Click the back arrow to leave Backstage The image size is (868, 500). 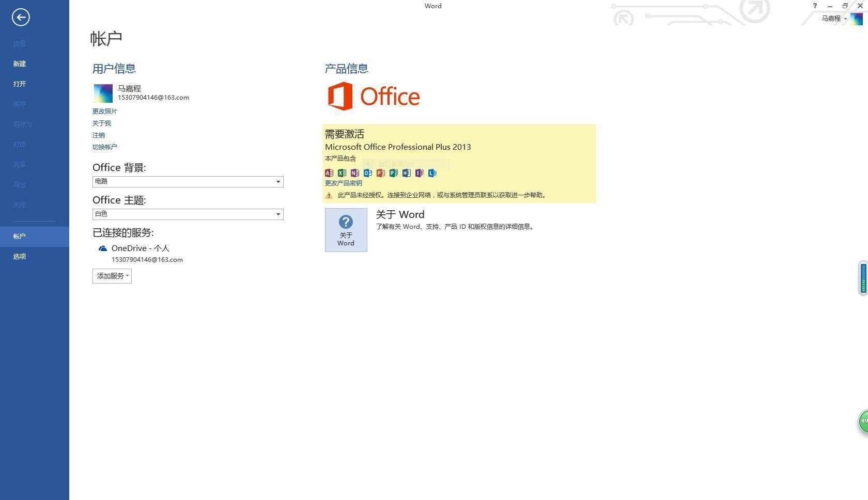(x=21, y=17)
